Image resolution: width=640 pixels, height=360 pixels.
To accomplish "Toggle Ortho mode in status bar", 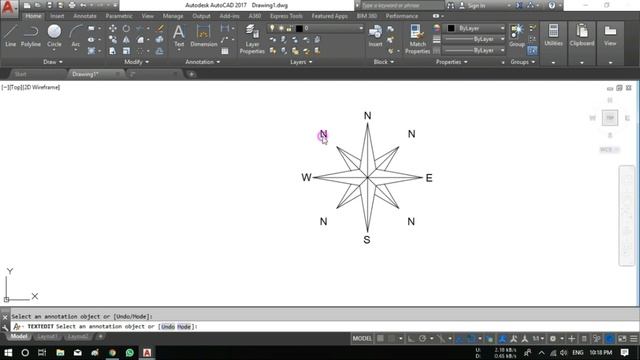I will point(411,338).
